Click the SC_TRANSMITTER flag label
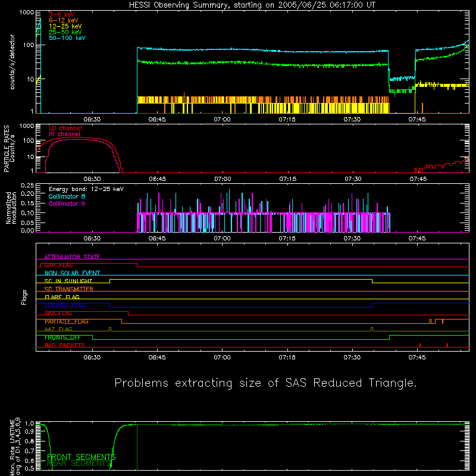Viewport: 476px width, 476px height. click(68, 289)
